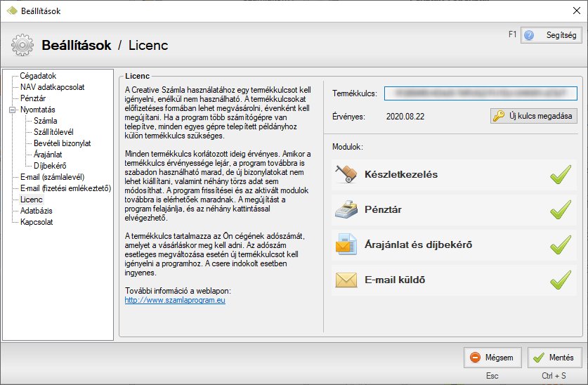Open the Cégadatok settings page
Image resolution: width=588 pixels, height=385 pixels.
pos(38,76)
